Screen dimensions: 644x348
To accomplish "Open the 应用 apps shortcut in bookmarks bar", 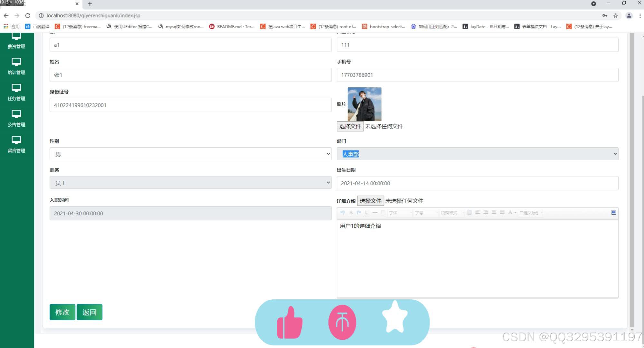I will [12, 26].
